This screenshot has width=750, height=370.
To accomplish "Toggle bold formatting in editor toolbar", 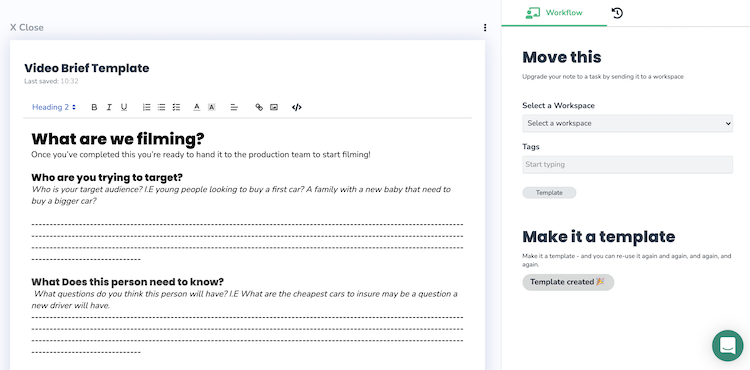I will tap(94, 108).
